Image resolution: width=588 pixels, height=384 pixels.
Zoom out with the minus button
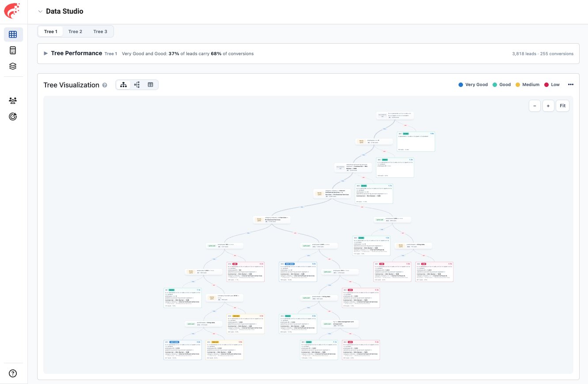point(535,105)
